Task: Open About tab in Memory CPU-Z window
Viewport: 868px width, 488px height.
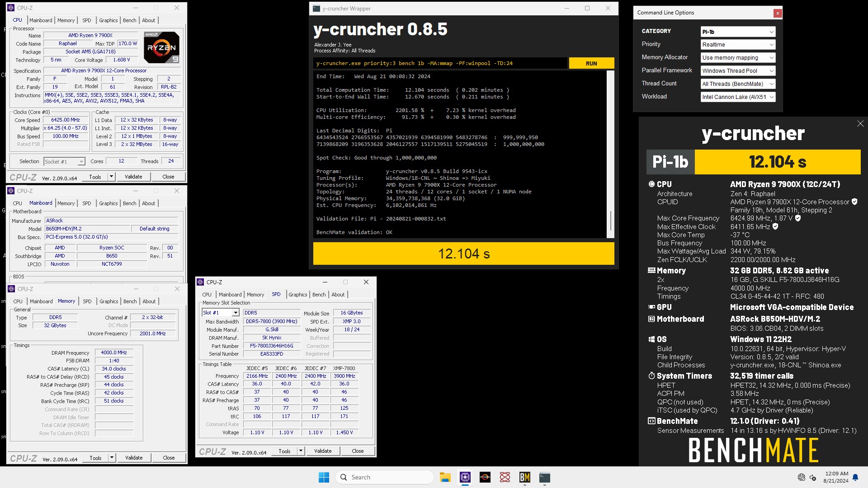Action: pyautogui.click(x=149, y=301)
